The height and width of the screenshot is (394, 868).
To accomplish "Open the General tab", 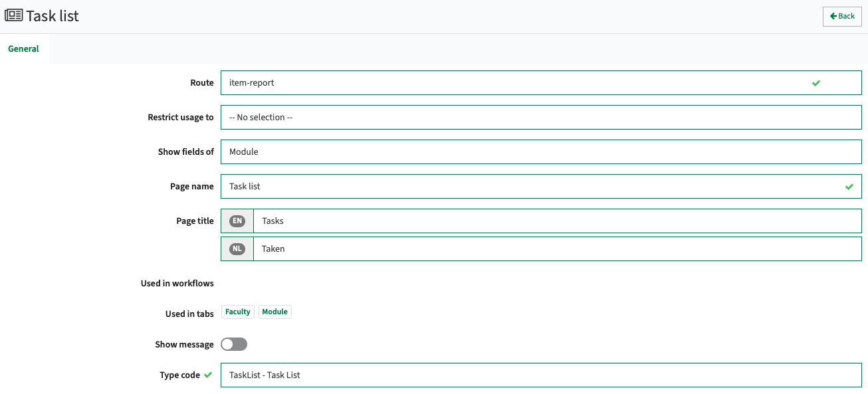I will (24, 49).
